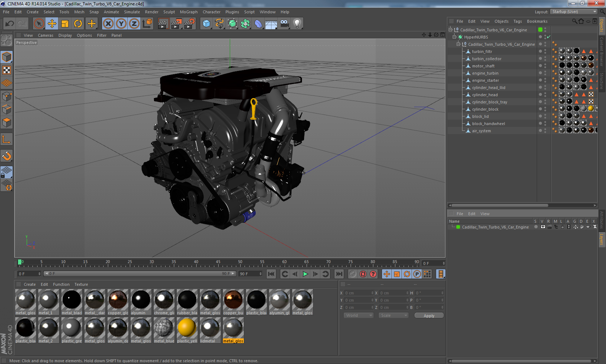
Task: Toggle layer solo column for Cadillac layer
Action: click(536, 227)
